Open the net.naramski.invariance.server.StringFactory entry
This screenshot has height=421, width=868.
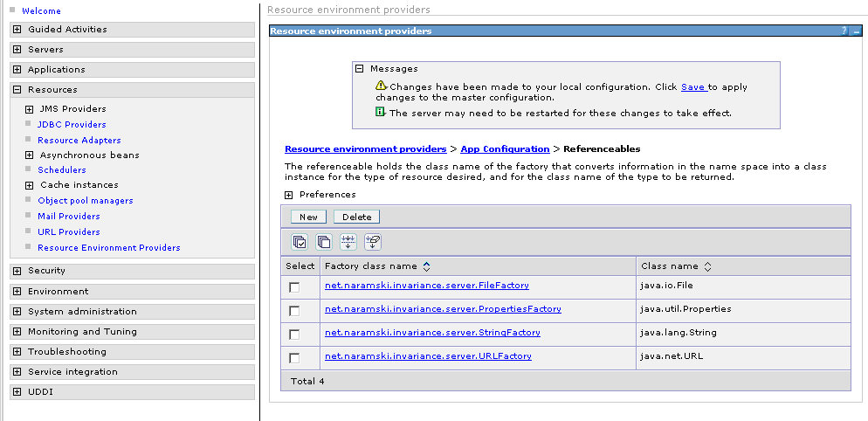point(432,333)
